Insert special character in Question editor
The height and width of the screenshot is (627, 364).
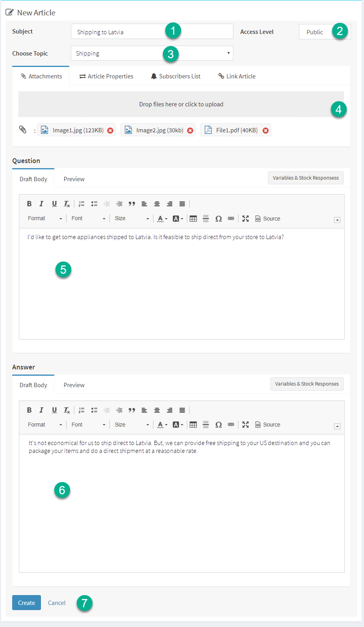218,219
